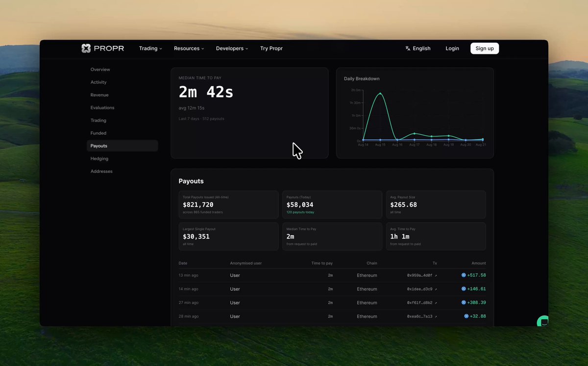Open Evaluations in the sidebar
This screenshot has height=366, width=588.
122,108
